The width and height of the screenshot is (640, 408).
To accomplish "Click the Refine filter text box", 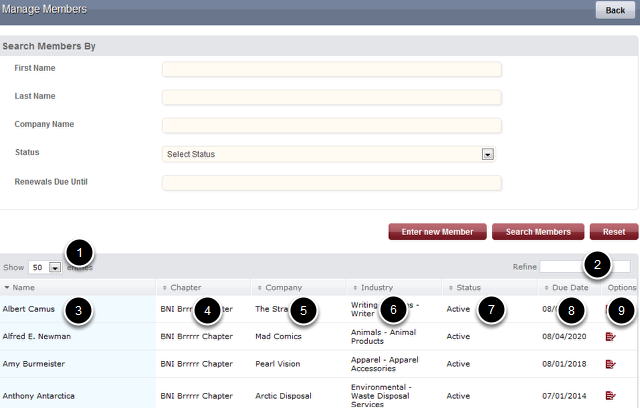I will (x=585, y=267).
